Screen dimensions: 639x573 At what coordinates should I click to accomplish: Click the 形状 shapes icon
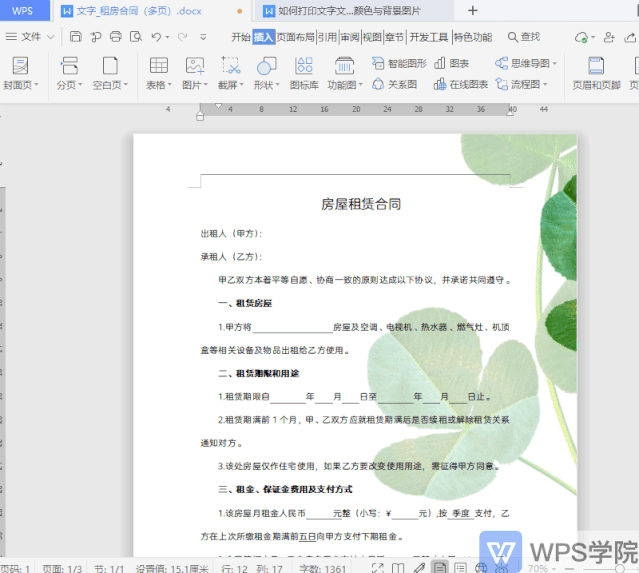pos(267,66)
